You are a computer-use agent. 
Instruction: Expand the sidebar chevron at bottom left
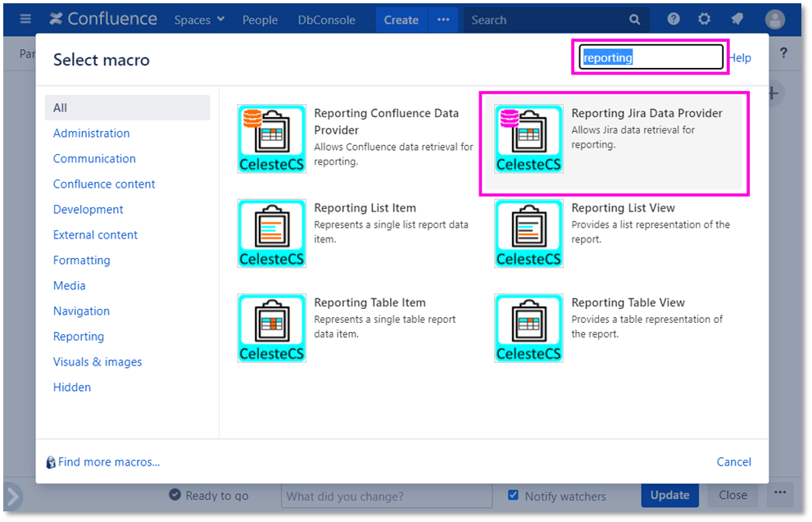tap(12, 496)
